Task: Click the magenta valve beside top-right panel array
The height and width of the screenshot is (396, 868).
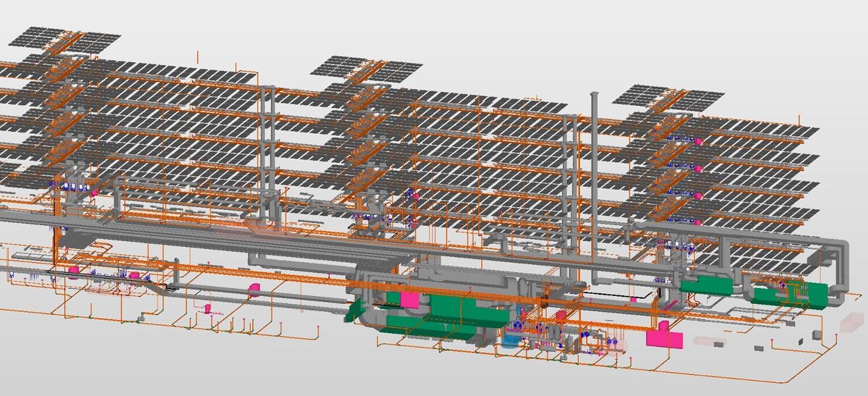Action: [699, 142]
